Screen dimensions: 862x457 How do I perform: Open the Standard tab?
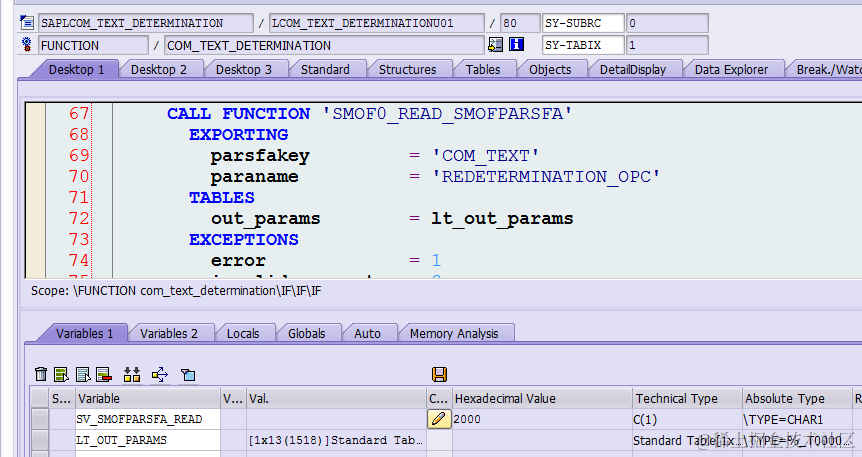[325, 69]
